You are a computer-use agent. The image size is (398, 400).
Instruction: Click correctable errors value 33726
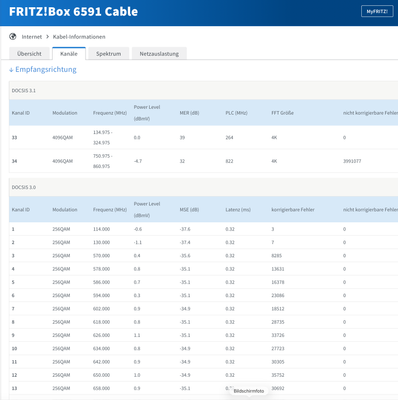(x=278, y=335)
